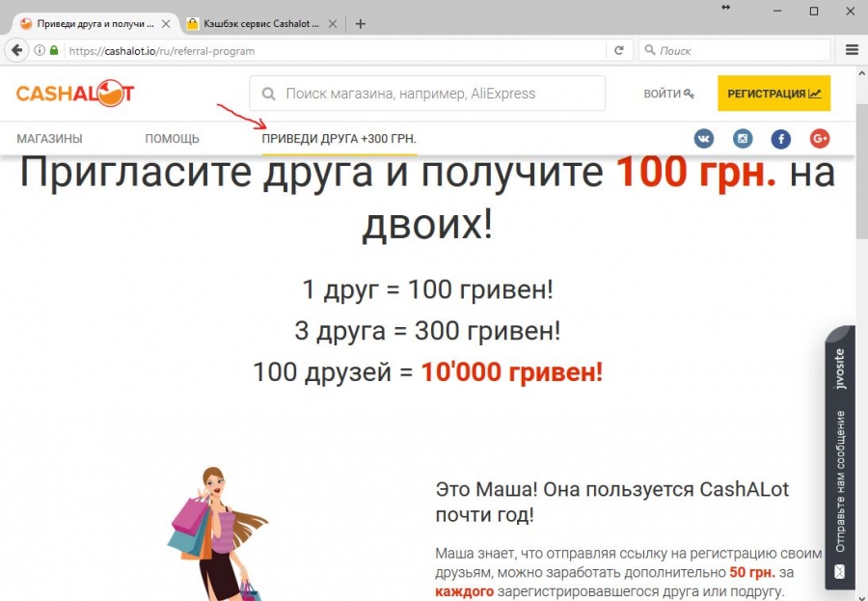The image size is (868, 601).
Task: Click the red '10'000 гривен!' text
Action: coord(512,371)
